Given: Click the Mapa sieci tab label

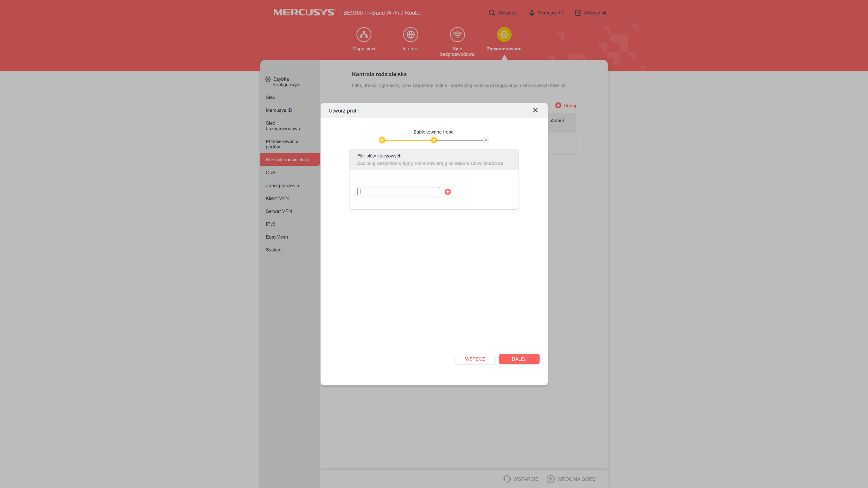Looking at the screenshot, I should tap(363, 49).
